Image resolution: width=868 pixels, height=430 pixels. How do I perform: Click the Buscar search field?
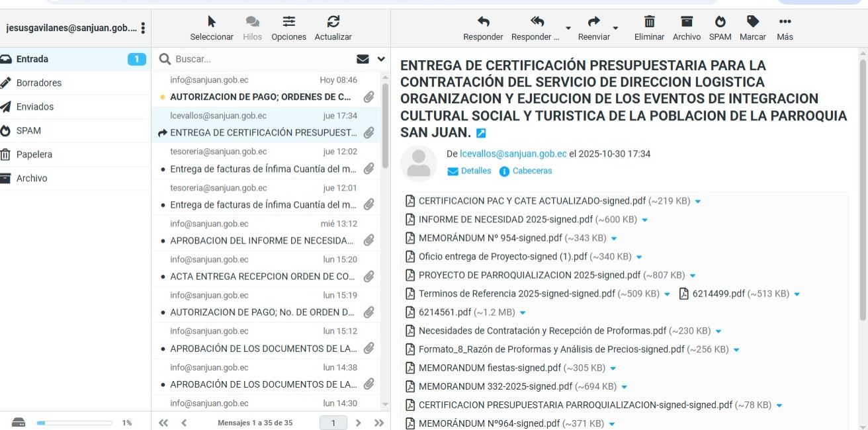point(261,59)
